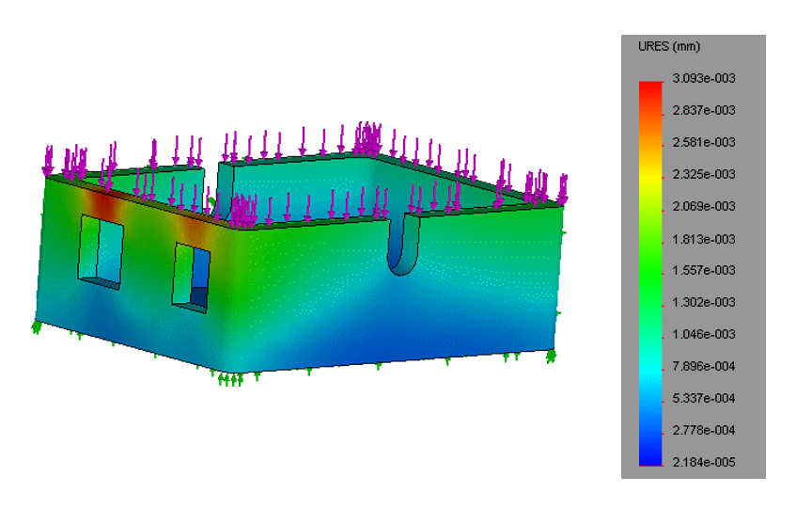
Task: Select the minimum value 2.184e-005 in legend
Action: pyautogui.click(x=703, y=462)
